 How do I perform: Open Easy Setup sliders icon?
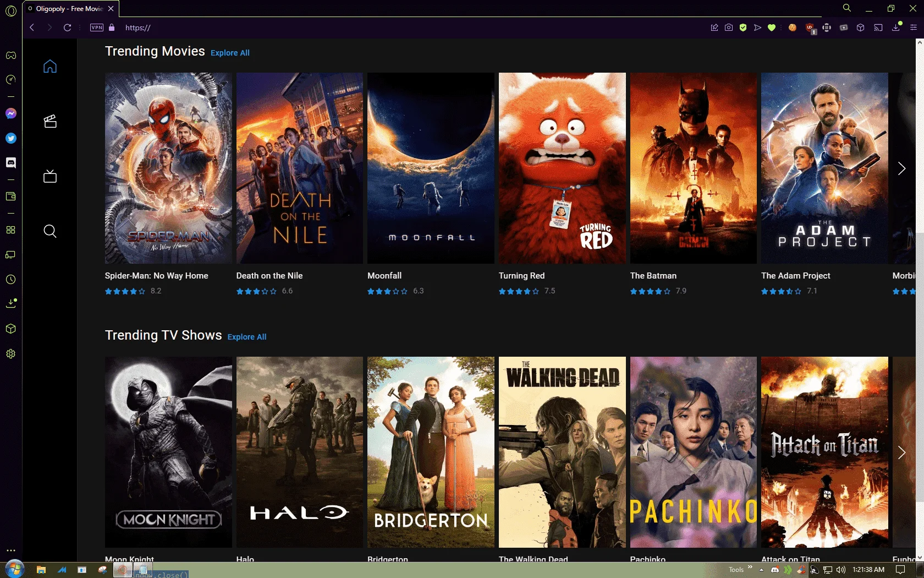914,28
